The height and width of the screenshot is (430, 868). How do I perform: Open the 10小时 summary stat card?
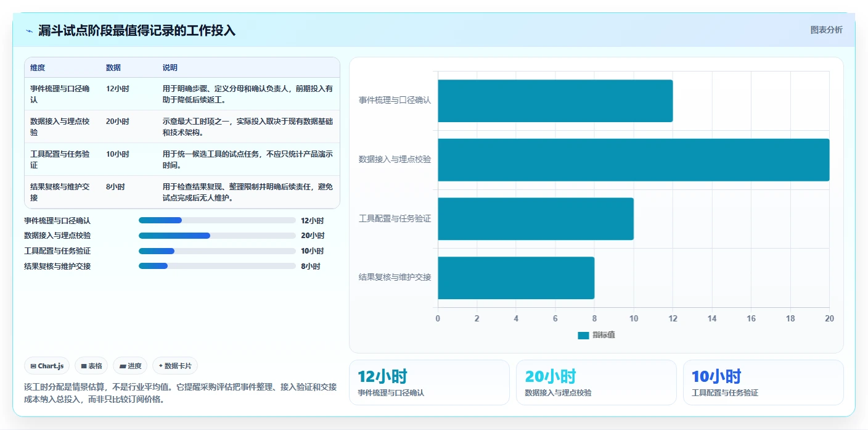point(763,382)
